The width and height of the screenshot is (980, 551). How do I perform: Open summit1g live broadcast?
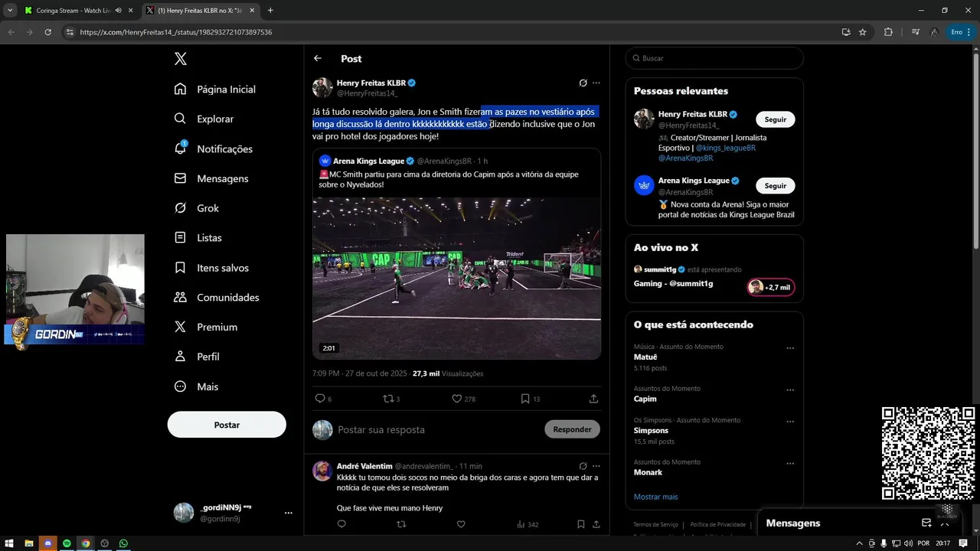(x=714, y=277)
